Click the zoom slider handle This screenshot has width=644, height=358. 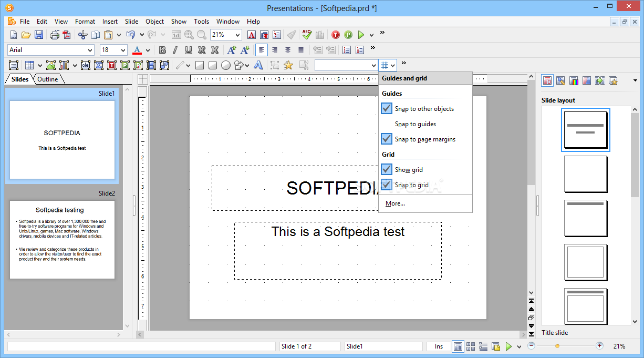coord(557,346)
